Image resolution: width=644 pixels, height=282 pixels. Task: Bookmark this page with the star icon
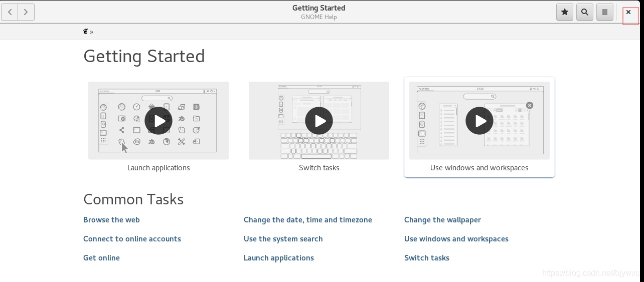click(x=565, y=12)
